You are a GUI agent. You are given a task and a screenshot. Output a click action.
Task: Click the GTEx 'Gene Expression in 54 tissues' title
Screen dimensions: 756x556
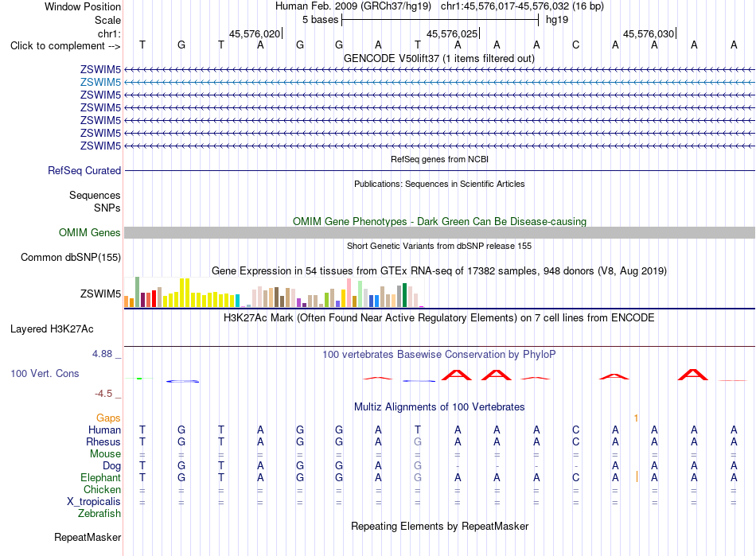439,270
